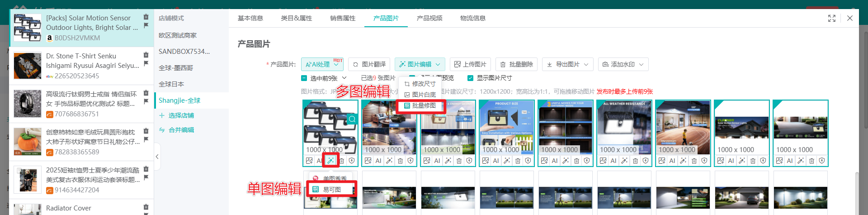The height and width of the screenshot is (215, 868).
Task: Click magic wand edit icon on first stacked-lights image
Action: pos(331,161)
